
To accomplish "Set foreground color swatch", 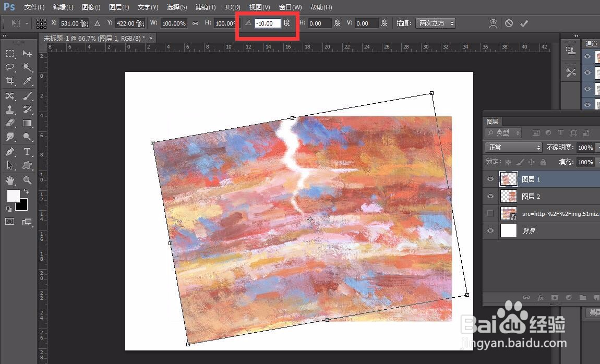I will (13, 196).
